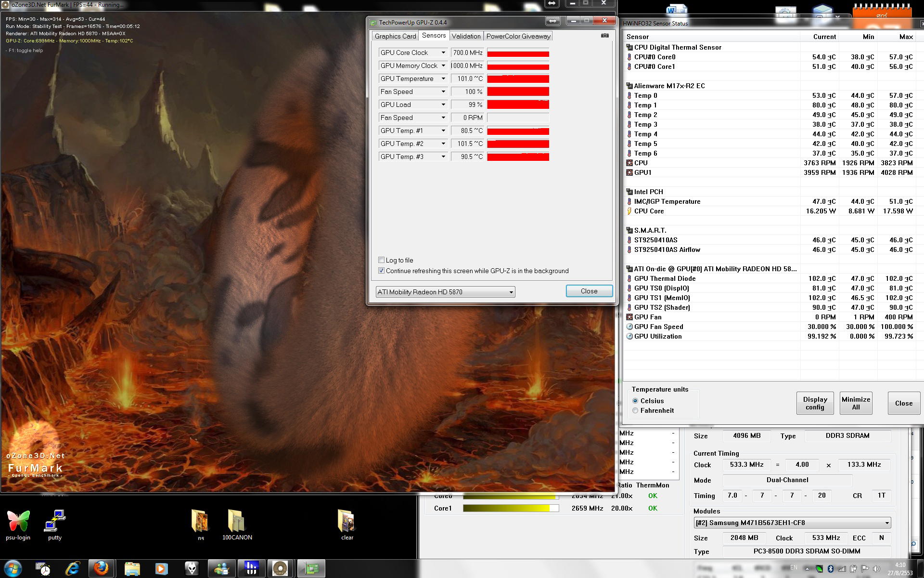Open GPU Load sensor dropdown
924x578 pixels.
(443, 105)
